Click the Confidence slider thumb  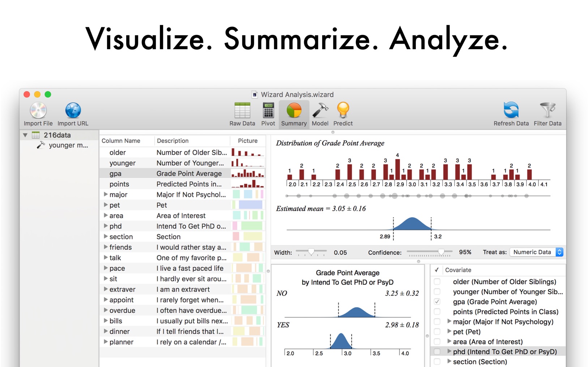(441, 252)
